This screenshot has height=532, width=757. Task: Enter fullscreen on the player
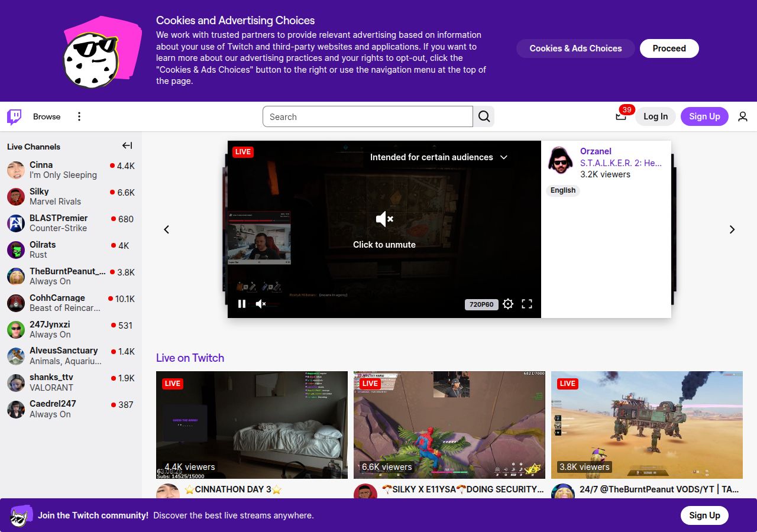pos(527,304)
